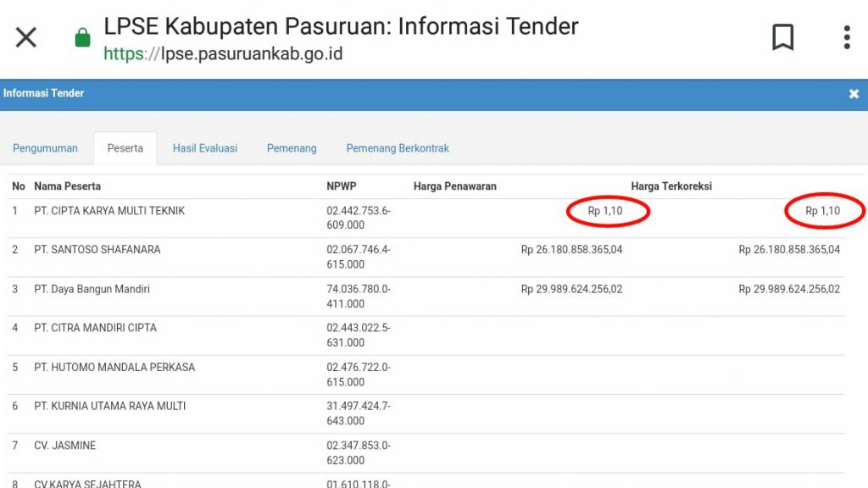Image resolution: width=868 pixels, height=488 pixels.
Task: Select PT. KURNIA UTAMA RAYA MULTI
Action: (x=109, y=406)
